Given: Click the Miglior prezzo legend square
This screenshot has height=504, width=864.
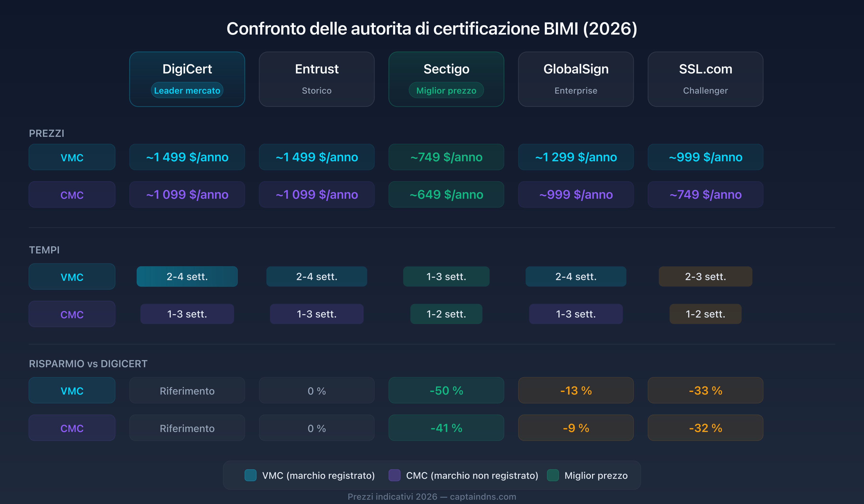Looking at the screenshot, I should coord(553,475).
